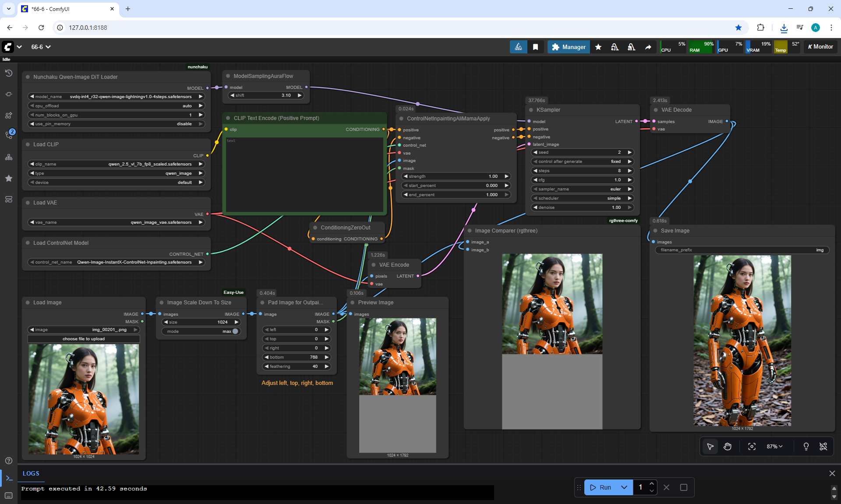Image resolution: width=841 pixels, height=504 pixels.
Task: Toggle link visibility icon
Action: click(823, 446)
